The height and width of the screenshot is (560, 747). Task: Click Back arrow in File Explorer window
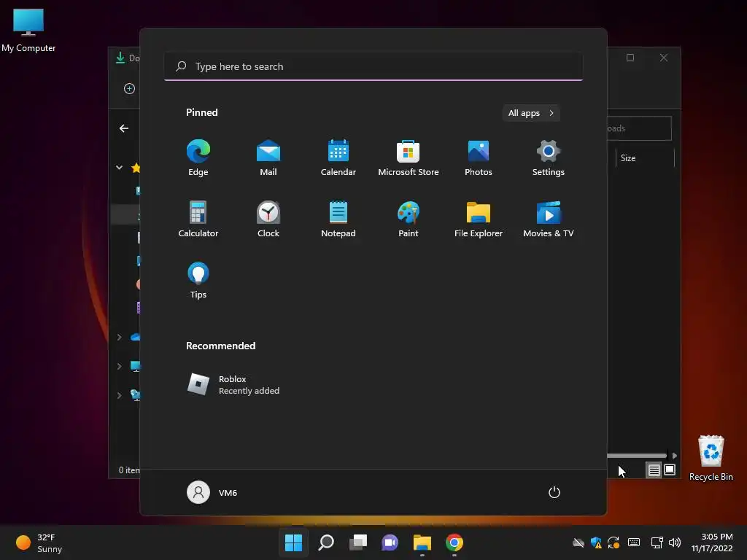point(124,128)
